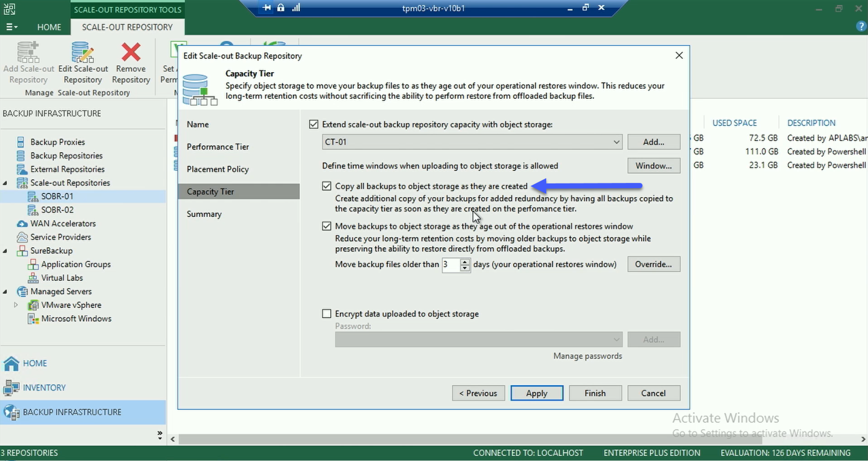
Task: Click the 72.5 GB used space cell
Action: 763,138
